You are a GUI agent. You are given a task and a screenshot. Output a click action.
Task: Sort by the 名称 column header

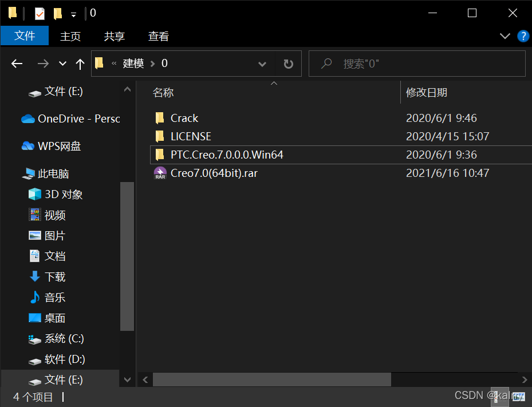(x=163, y=92)
